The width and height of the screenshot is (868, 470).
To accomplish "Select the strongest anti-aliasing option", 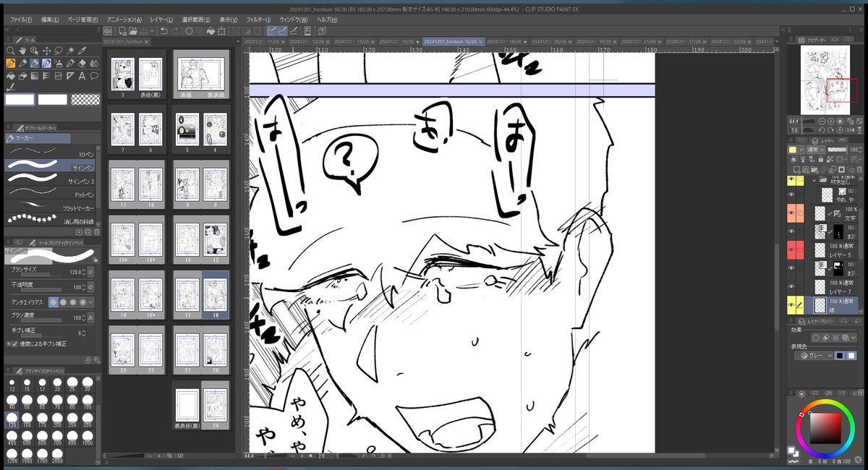I will coord(82,302).
